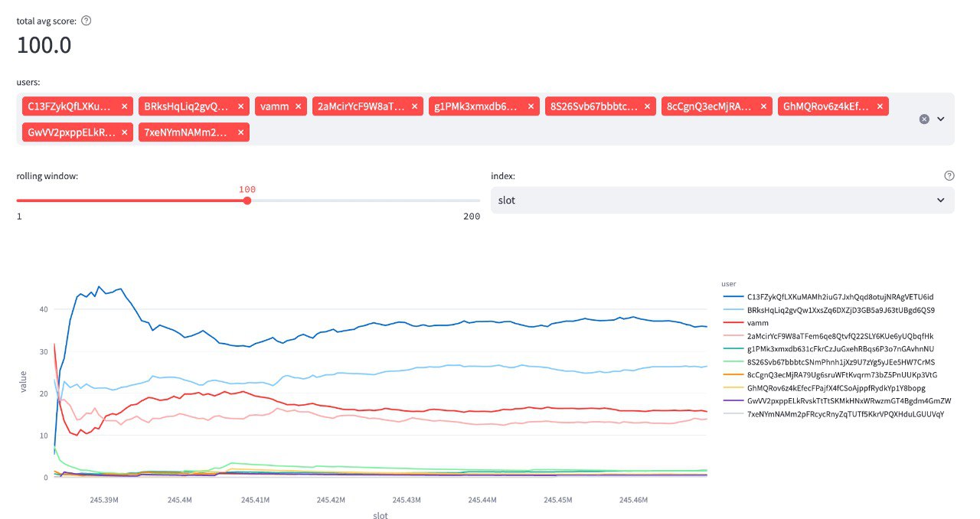980x519 pixels.
Task: Remove the C13FZykQfLXKu user tag
Action: pos(125,107)
